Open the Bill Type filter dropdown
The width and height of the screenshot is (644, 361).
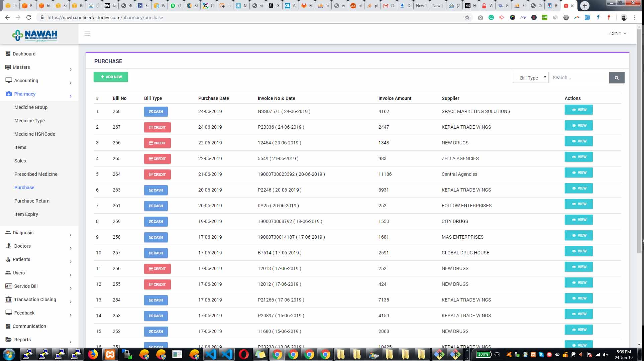[x=530, y=78]
